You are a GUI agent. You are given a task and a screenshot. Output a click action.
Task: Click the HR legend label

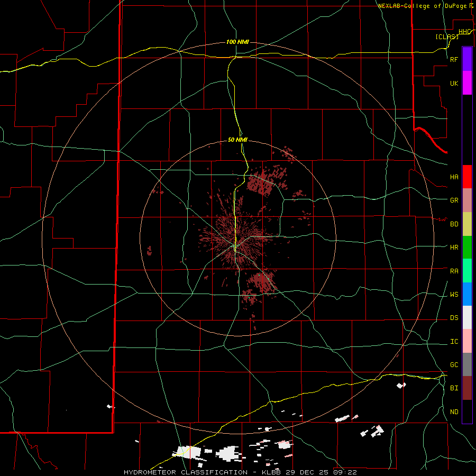[x=454, y=247]
